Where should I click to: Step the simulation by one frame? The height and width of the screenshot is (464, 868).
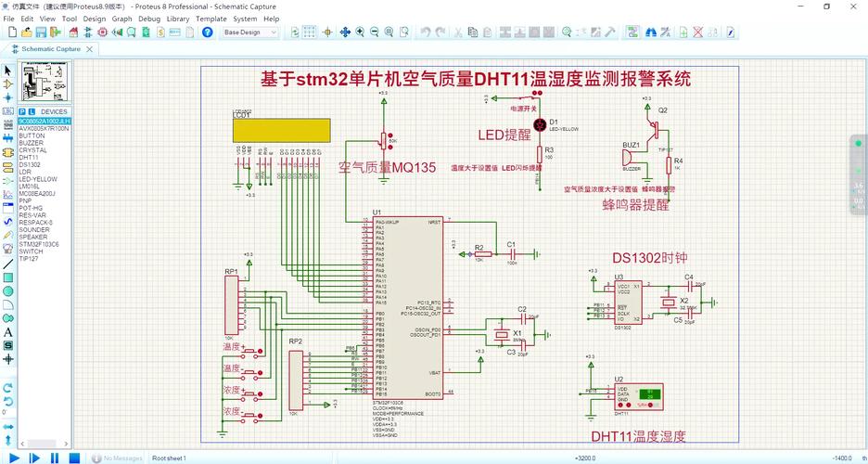pyautogui.click(x=34, y=458)
